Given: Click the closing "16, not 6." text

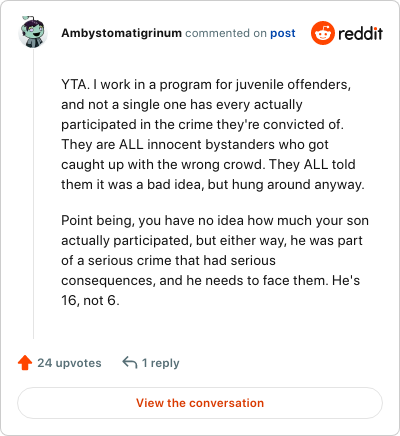Looking at the screenshot, I should pyautogui.click(x=90, y=300).
